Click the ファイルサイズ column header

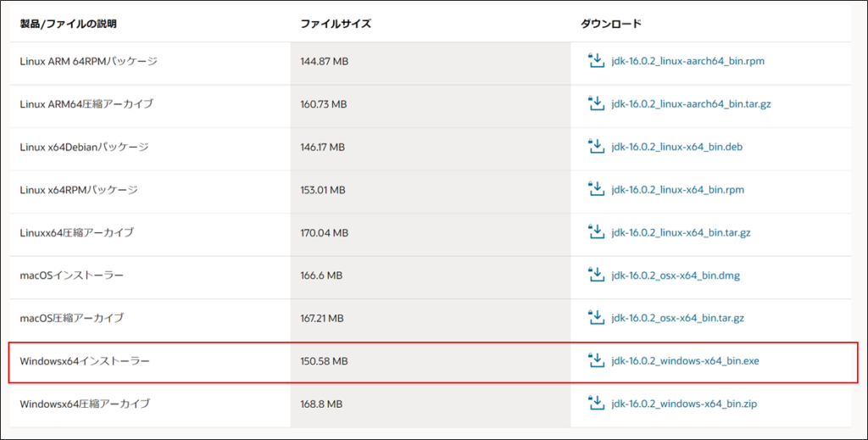tap(336, 24)
